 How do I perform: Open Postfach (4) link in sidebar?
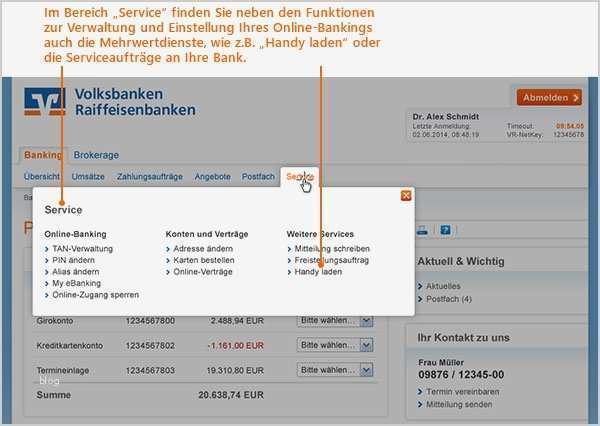448,299
